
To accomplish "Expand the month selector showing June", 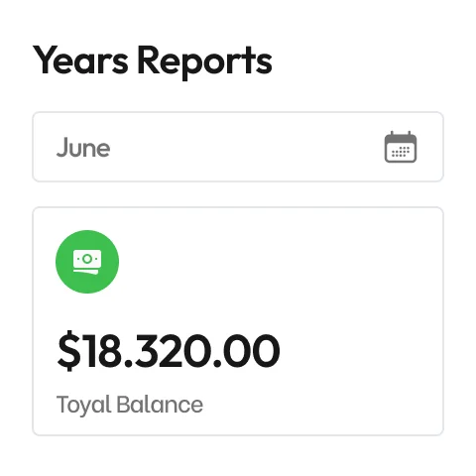I will coord(238,147).
